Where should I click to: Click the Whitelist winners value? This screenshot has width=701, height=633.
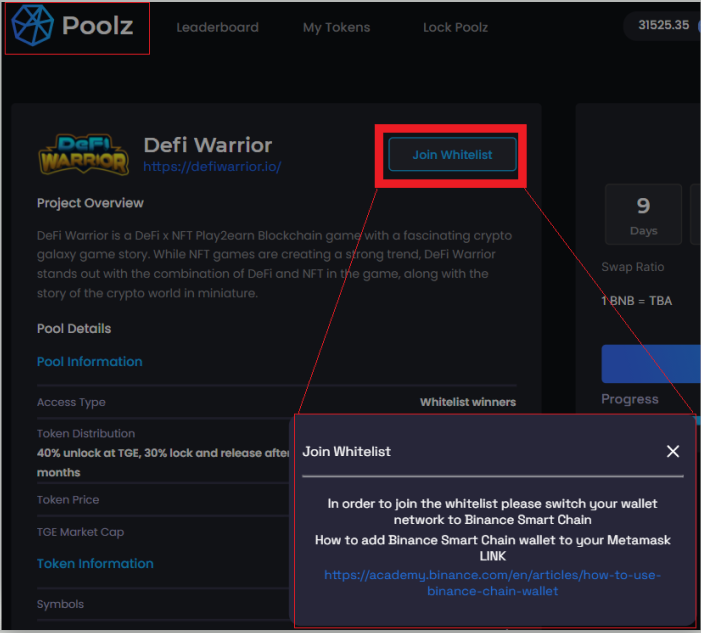coord(468,402)
